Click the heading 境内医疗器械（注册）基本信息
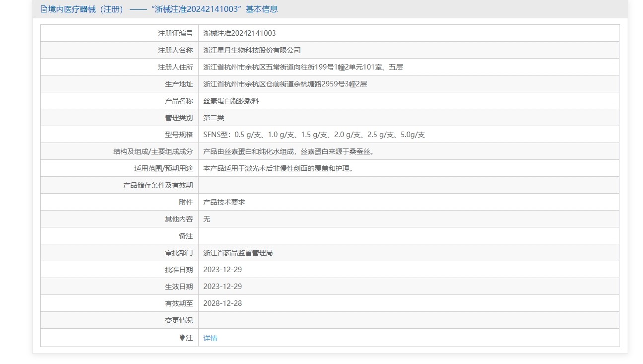Screen dimensions: 643x364 coord(159,9)
